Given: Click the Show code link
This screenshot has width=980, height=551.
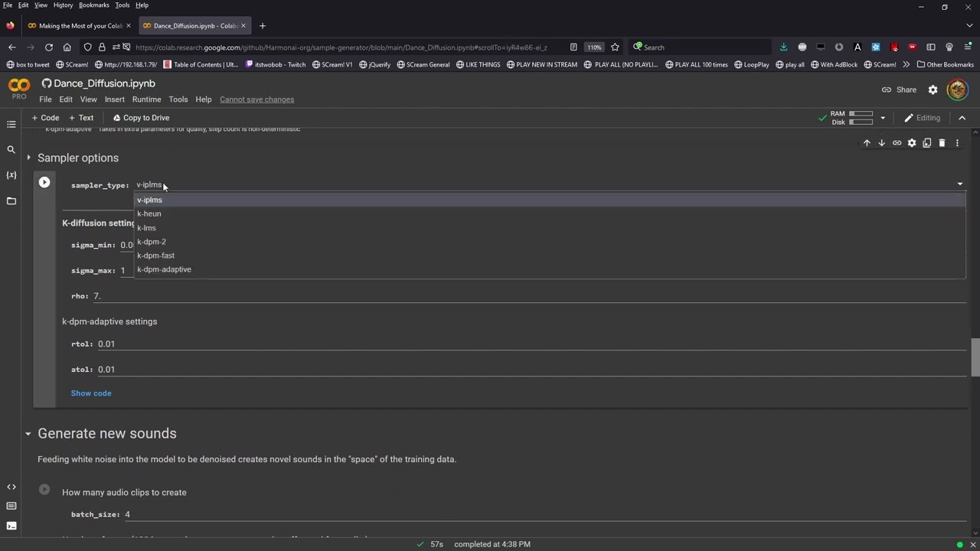Looking at the screenshot, I should tap(91, 393).
